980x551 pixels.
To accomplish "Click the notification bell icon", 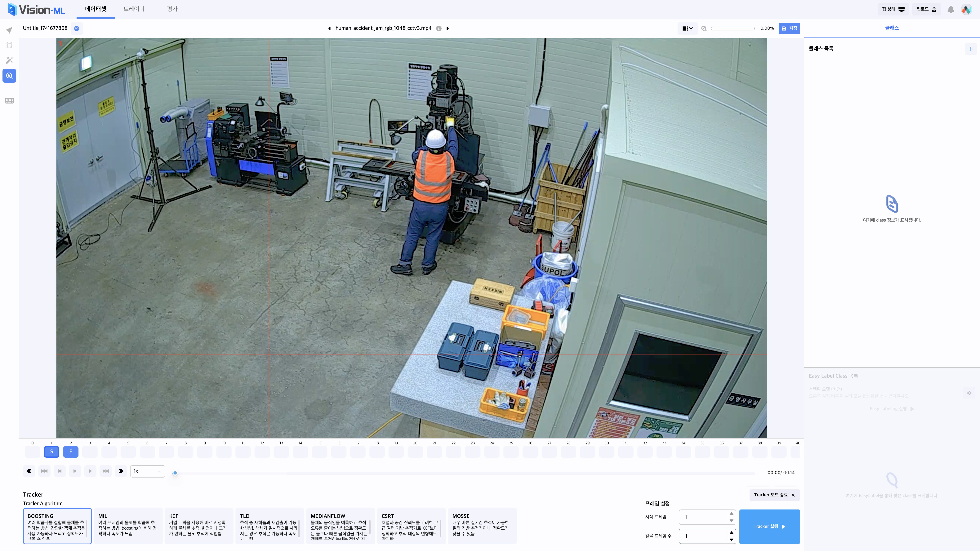I will (x=950, y=10).
